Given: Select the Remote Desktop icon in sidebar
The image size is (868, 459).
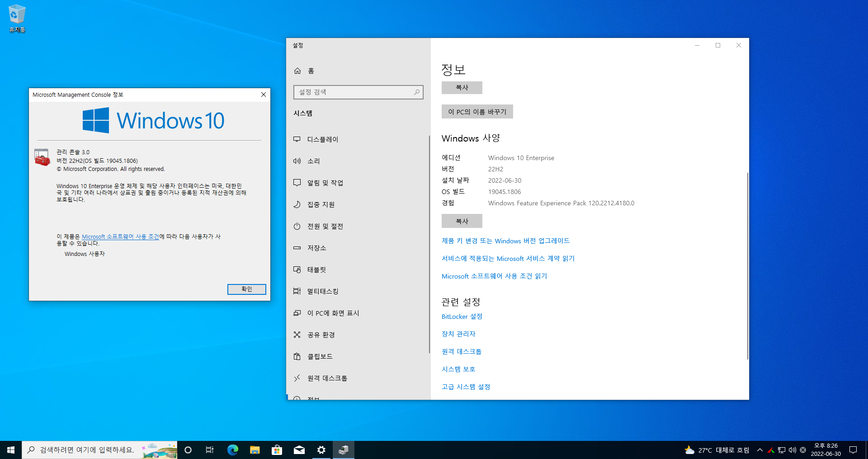Looking at the screenshot, I should tap(297, 378).
